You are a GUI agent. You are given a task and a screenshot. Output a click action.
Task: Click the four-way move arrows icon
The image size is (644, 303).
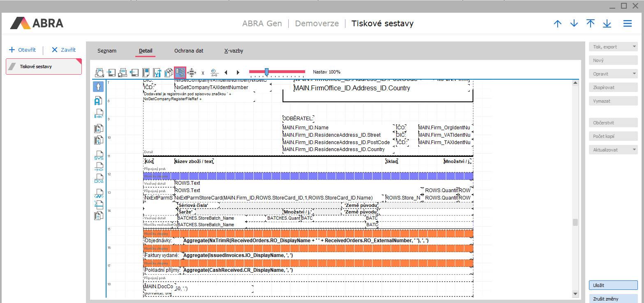coord(191,73)
